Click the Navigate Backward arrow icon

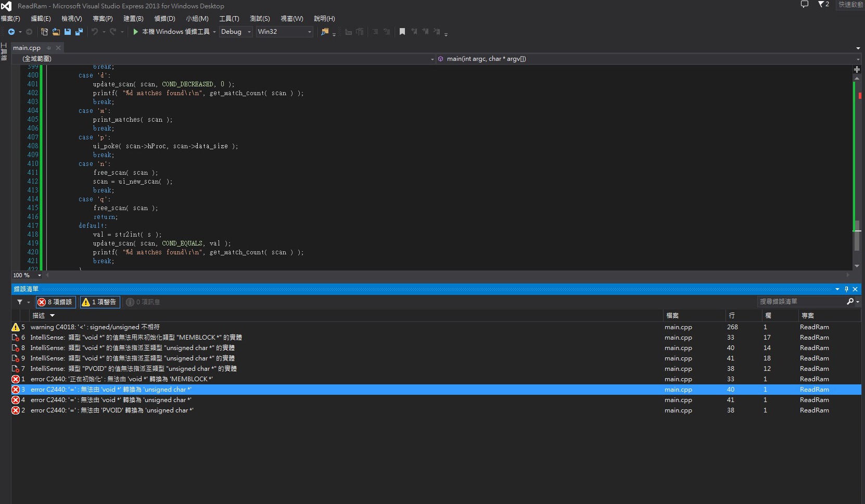pos(11,32)
